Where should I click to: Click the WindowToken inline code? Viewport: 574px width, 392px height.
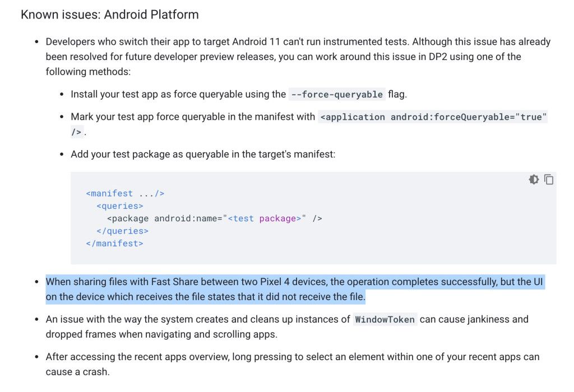tap(385, 320)
